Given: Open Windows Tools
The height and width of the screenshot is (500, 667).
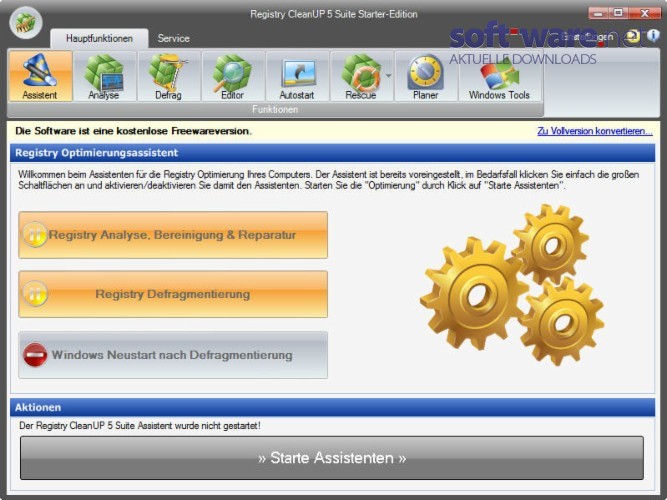Looking at the screenshot, I should (x=499, y=76).
